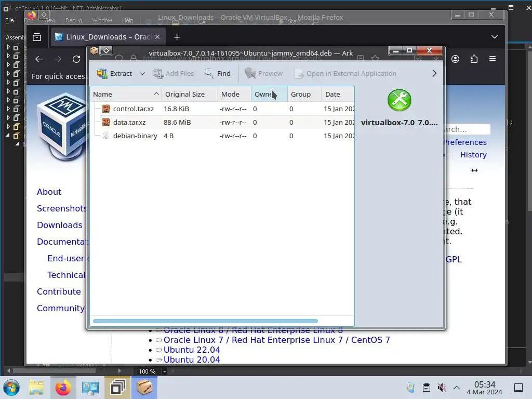Screen dimensions: 532x399
Task: Click the 88.6 MiB size cell
Action: click(177, 123)
